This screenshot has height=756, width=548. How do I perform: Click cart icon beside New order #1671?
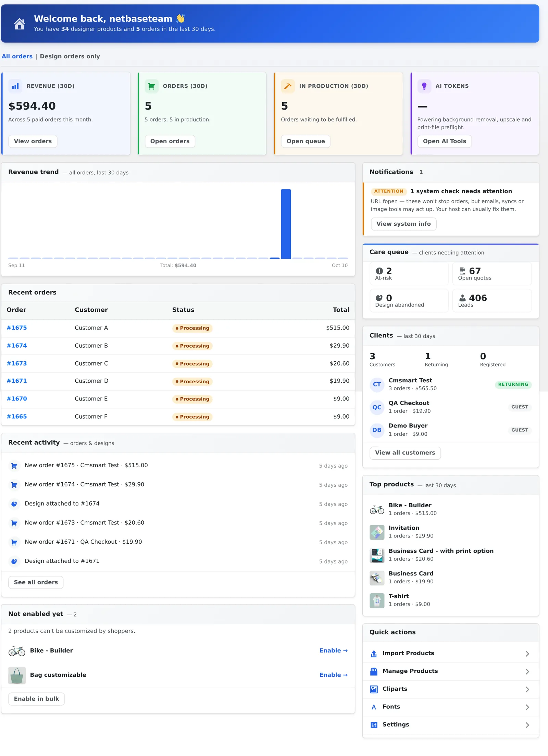(14, 542)
